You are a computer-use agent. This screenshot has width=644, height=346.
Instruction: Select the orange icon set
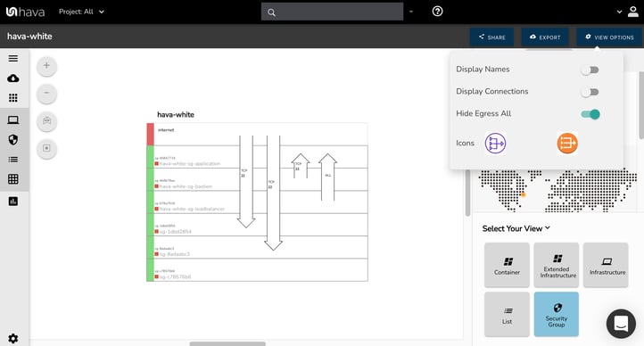click(567, 144)
